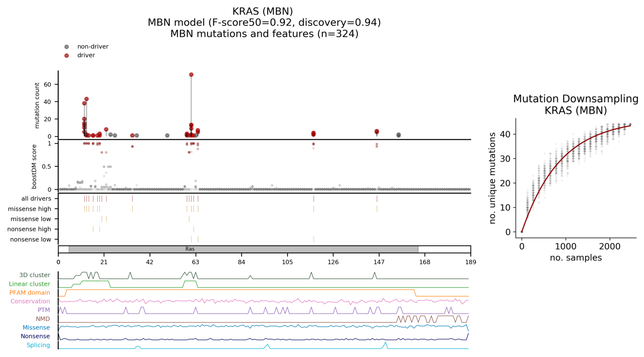Select the driver mutation point near position 117
The image size is (644, 357).
313,134
